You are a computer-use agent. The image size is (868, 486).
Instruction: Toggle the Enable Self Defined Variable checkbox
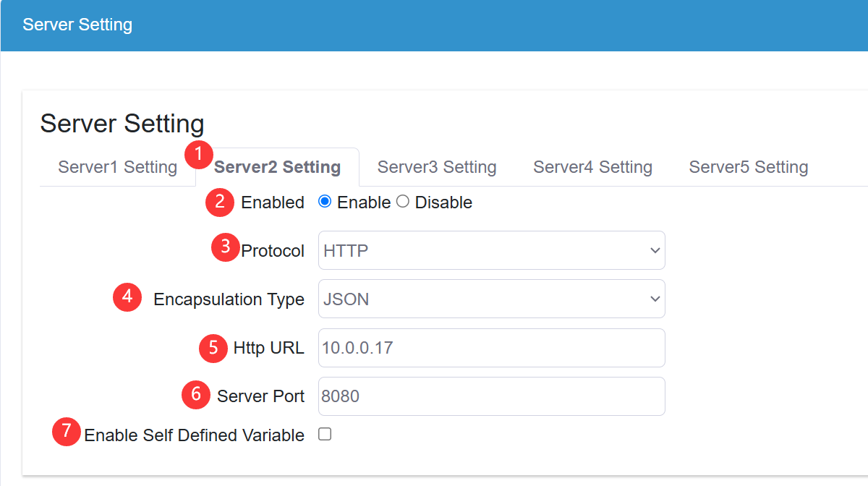tap(324, 433)
